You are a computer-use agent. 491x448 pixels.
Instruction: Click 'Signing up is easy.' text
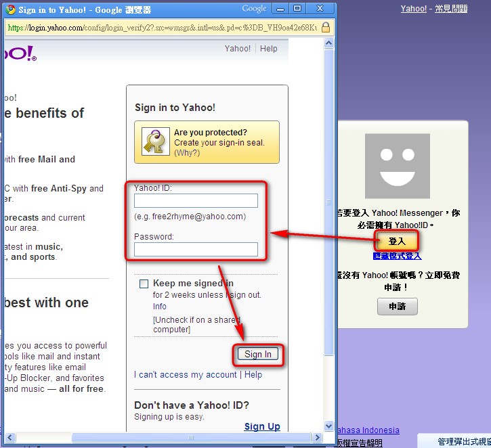tap(169, 417)
